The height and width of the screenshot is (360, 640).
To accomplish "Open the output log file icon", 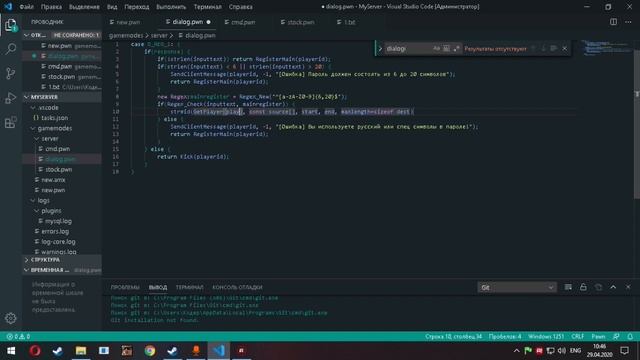I will coord(598,287).
